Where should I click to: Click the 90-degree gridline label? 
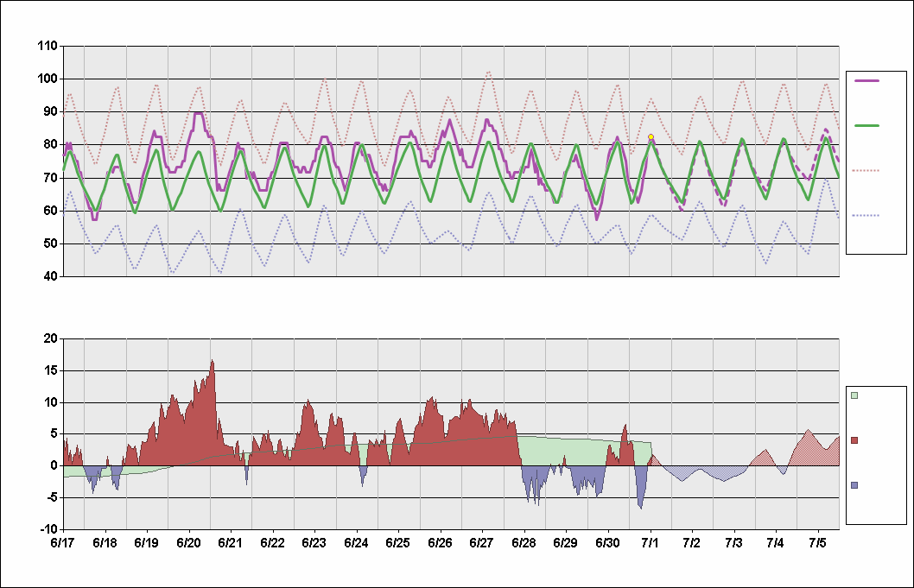point(51,110)
